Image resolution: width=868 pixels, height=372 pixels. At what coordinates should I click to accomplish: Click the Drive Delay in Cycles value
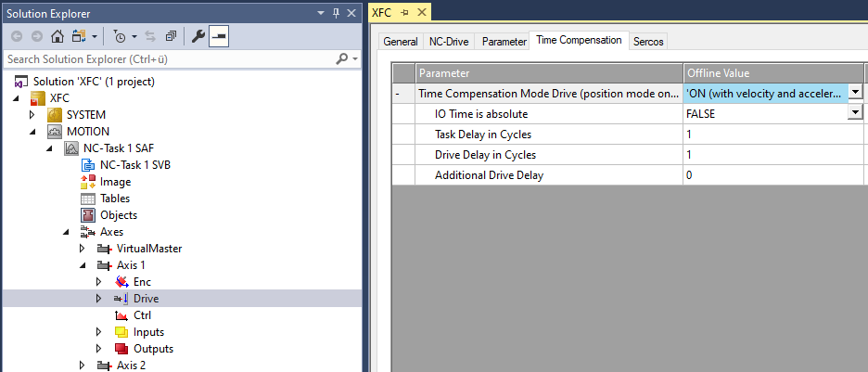coord(772,154)
